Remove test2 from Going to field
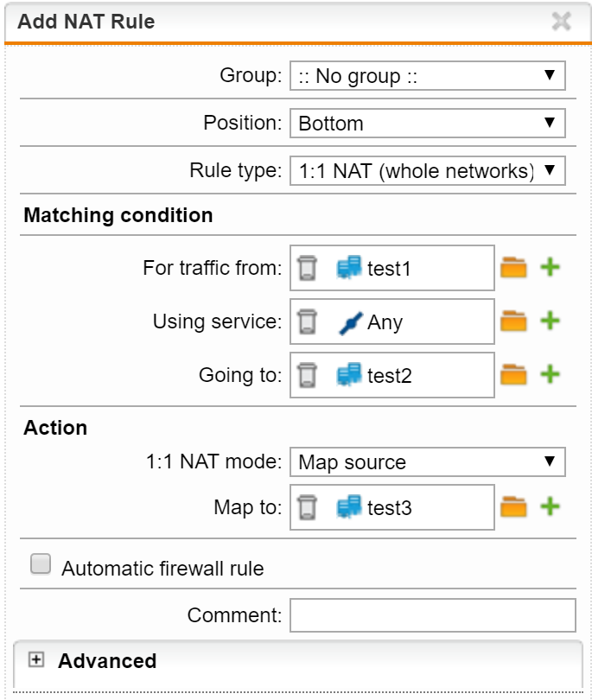 coord(307,375)
